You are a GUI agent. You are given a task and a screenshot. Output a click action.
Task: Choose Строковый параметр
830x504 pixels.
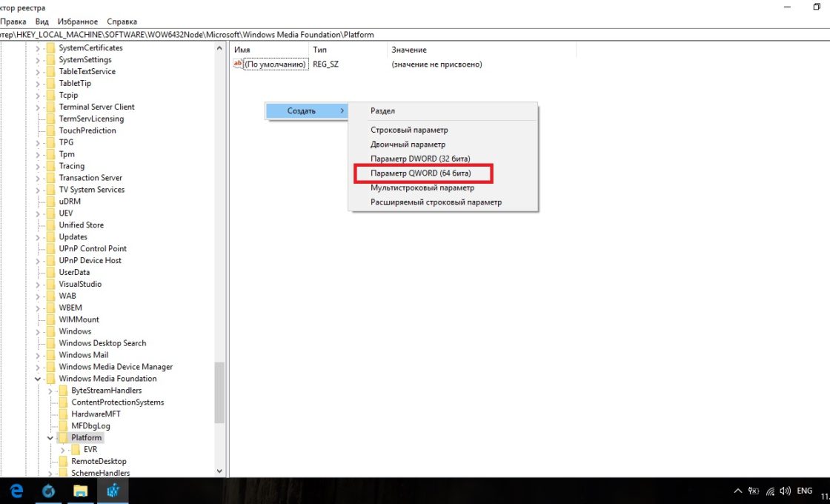442,130
